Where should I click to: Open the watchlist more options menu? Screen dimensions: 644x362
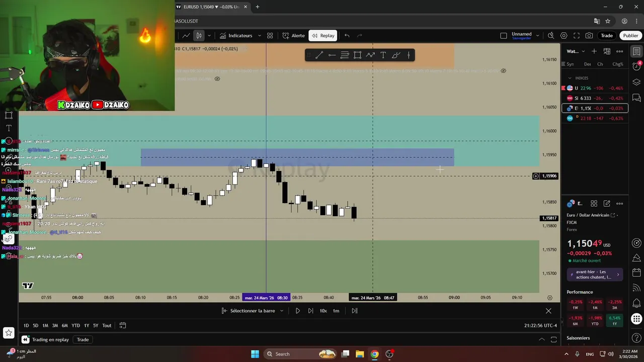620,51
